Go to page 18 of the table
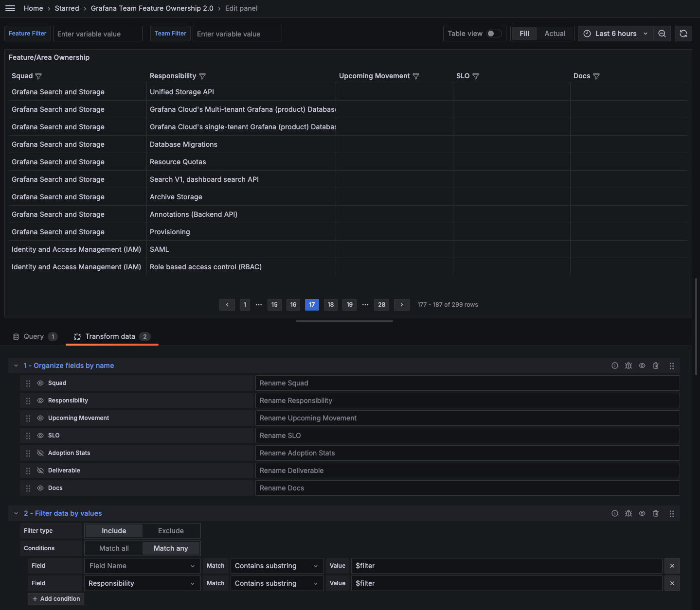 [x=330, y=305]
